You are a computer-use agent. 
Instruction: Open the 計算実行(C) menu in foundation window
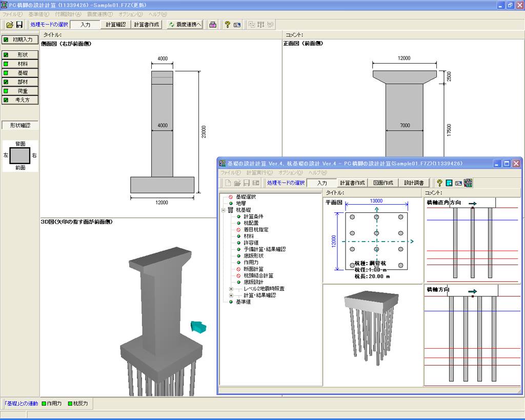pyautogui.click(x=259, y=173)
